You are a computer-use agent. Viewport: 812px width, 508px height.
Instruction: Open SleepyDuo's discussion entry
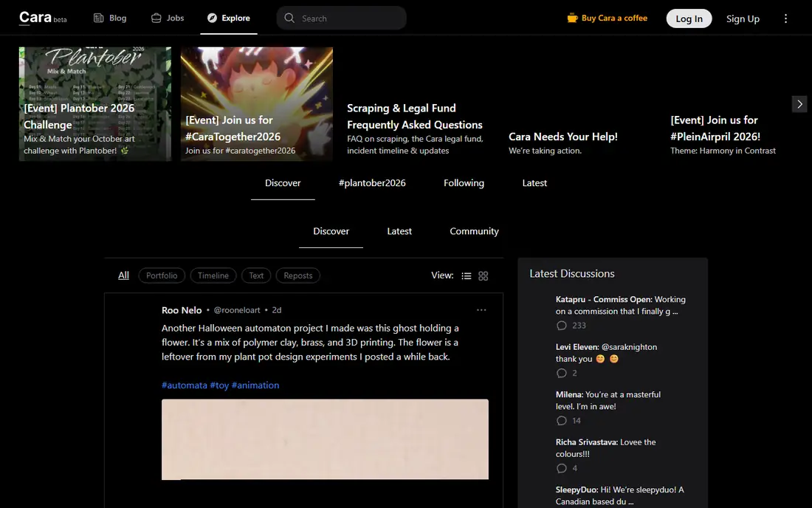[620, 495]
